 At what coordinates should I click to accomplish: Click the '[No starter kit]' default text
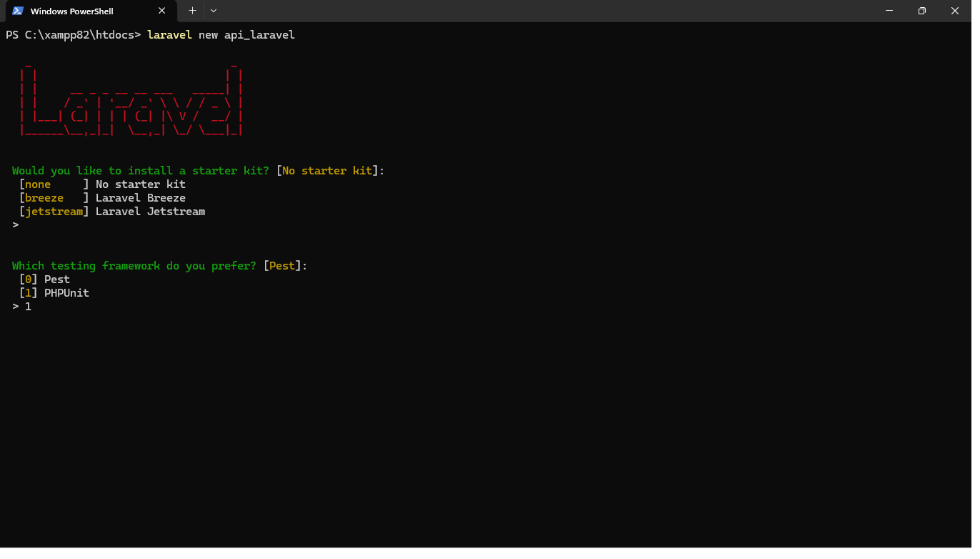point(327,171)
